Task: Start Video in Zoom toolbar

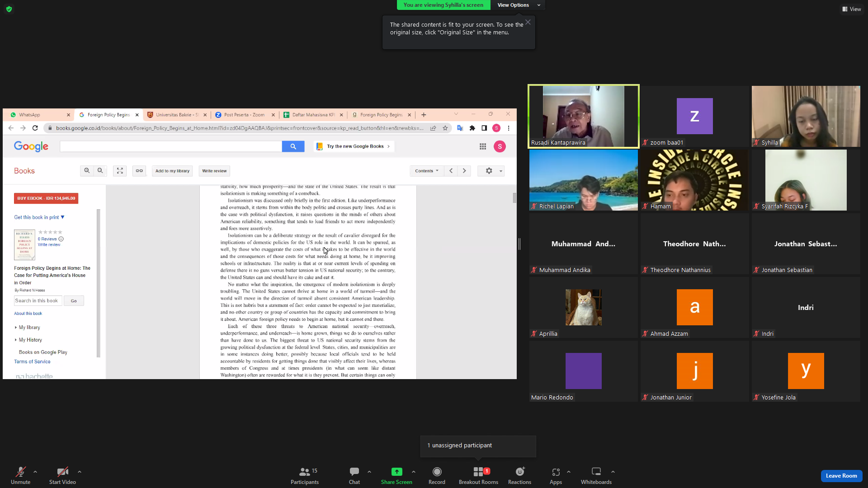Action: tap(62, 475)
